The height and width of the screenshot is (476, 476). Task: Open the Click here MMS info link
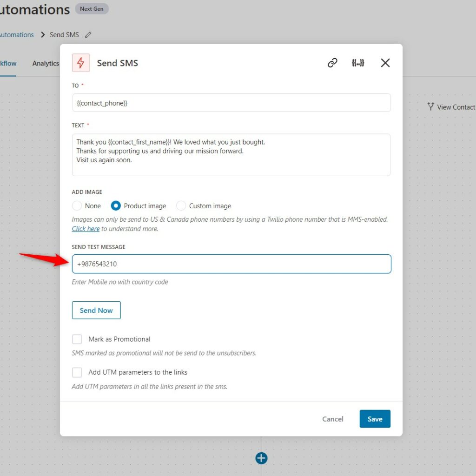[x=86, y=229]
